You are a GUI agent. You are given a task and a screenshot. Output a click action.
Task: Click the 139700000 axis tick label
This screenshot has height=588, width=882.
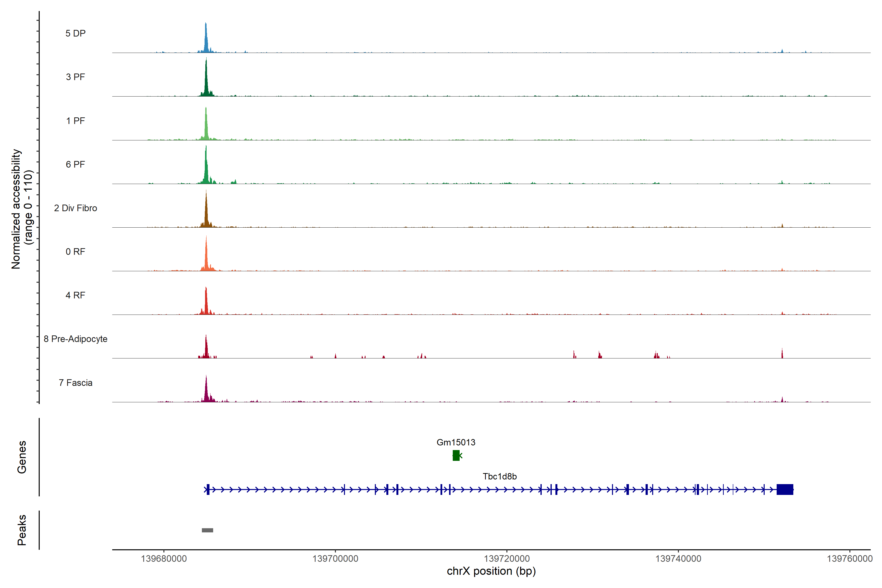pyautogui.click(x=335, y=559)
